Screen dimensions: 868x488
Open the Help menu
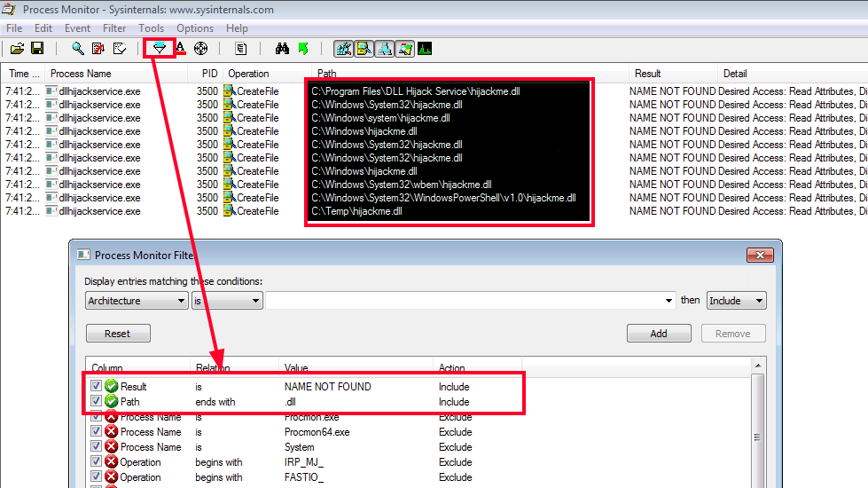click(237, 28)
